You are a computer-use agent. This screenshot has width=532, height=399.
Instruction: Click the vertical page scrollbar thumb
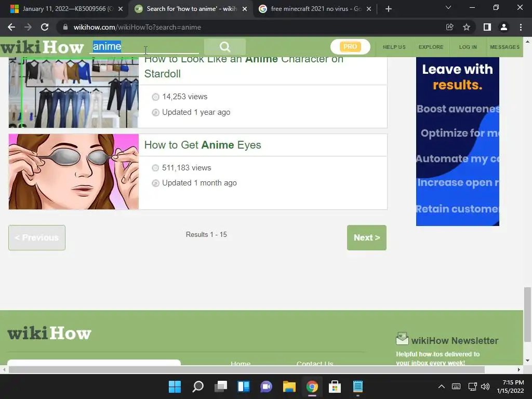[527, 314]
